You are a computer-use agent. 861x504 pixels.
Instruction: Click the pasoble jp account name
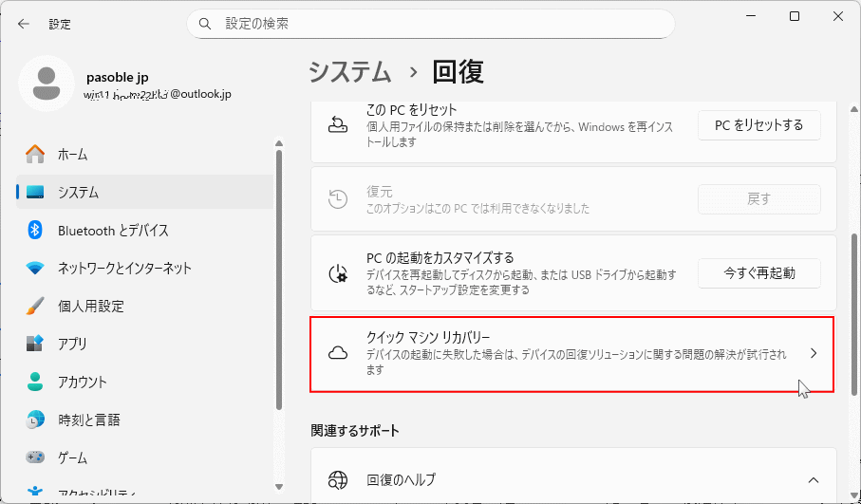[x=118, y=78]
